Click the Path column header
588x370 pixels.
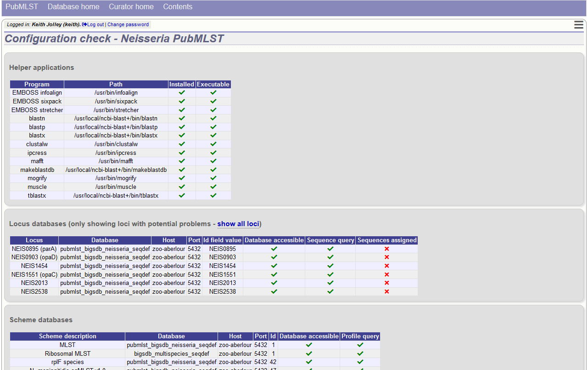click(x=116, y=84)
